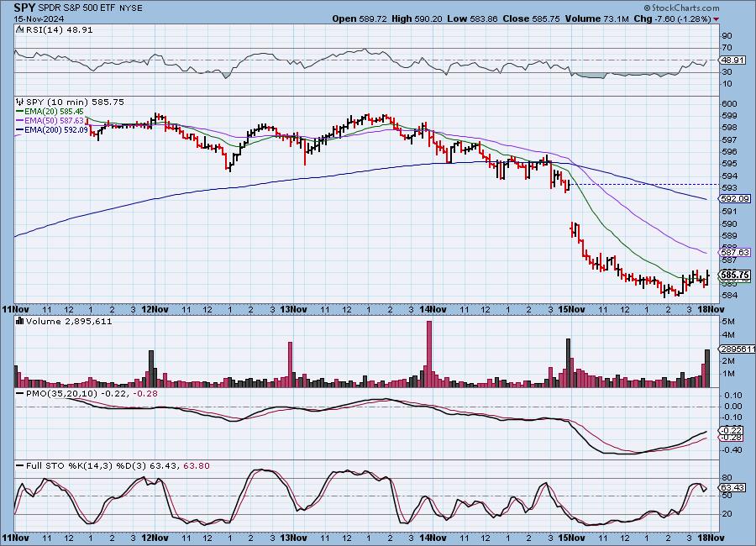Click the bold SPY ticker symbol in the header
Image resolution: width=756 pixels, height=546 pixels.
[24, 8]
